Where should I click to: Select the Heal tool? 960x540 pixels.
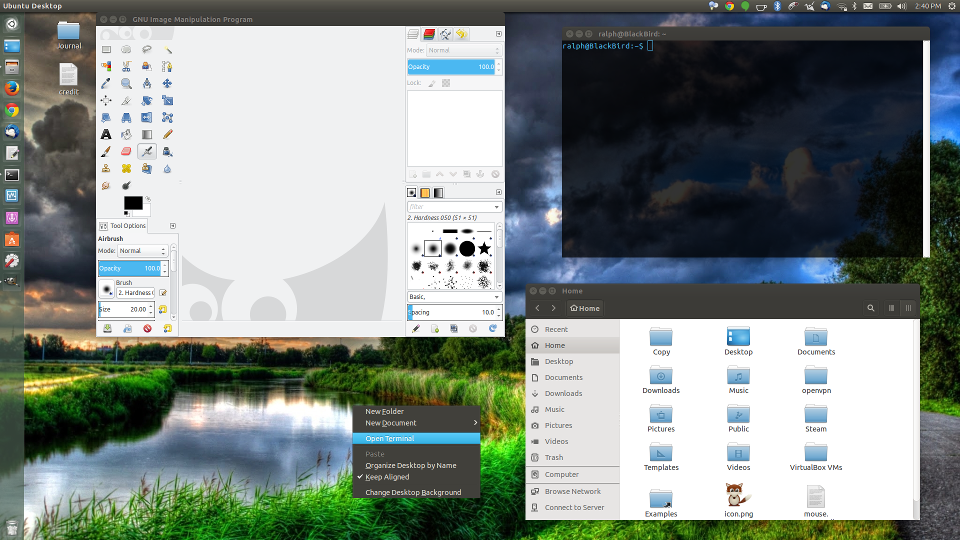tap(126, 168)
